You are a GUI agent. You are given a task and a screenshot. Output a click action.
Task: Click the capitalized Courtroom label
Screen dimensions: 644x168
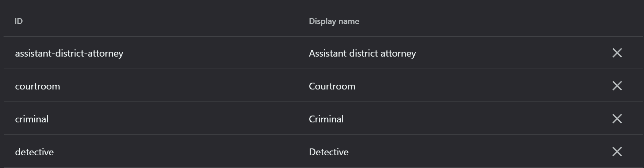pos(332,86)
